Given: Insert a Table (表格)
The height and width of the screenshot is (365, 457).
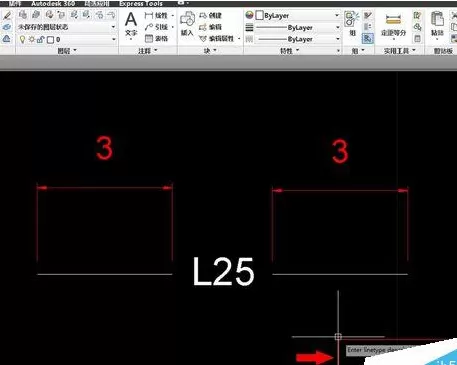Looking at the screenshot, I should 156,39.
